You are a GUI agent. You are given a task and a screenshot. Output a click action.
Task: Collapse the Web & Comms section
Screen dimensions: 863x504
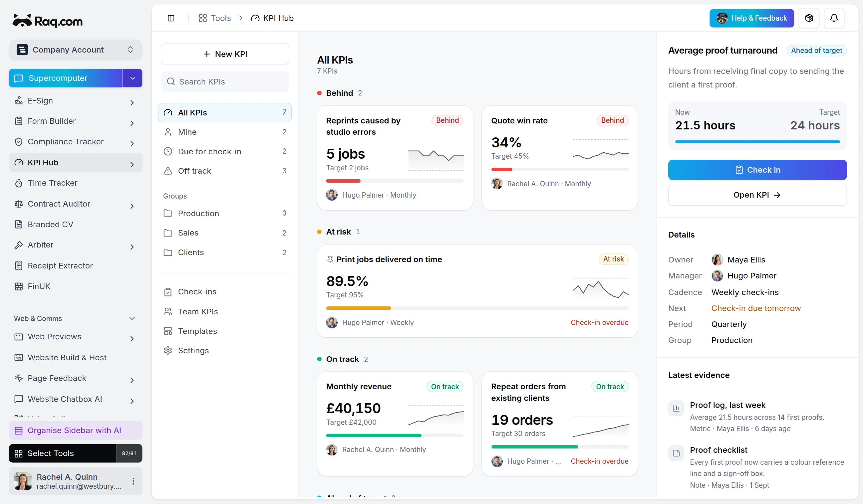point(132,319)
